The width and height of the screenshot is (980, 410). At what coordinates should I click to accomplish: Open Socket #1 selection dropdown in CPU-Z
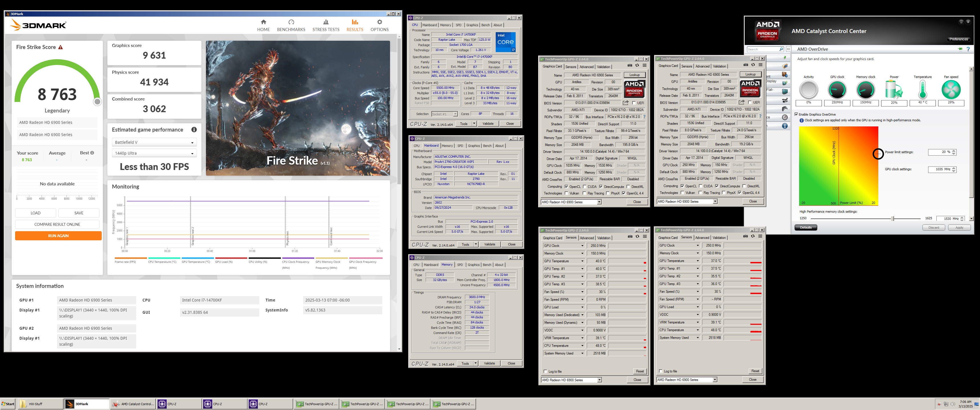pyautogui.click(x=455, y=114)
